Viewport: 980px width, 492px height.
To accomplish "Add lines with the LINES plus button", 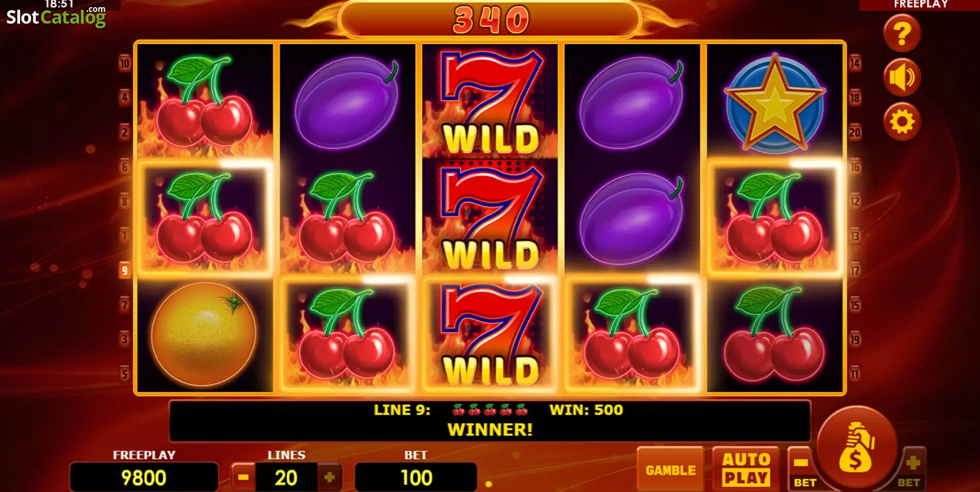I will tap(329, 478).
